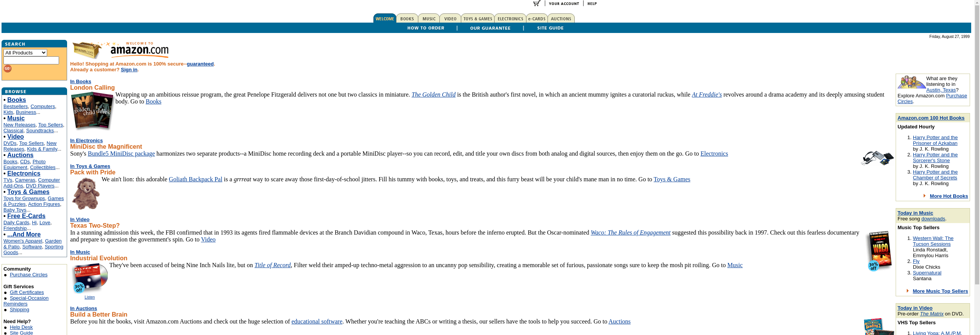
Task: Switch to the Music tab
Action: tap(429, 18)
